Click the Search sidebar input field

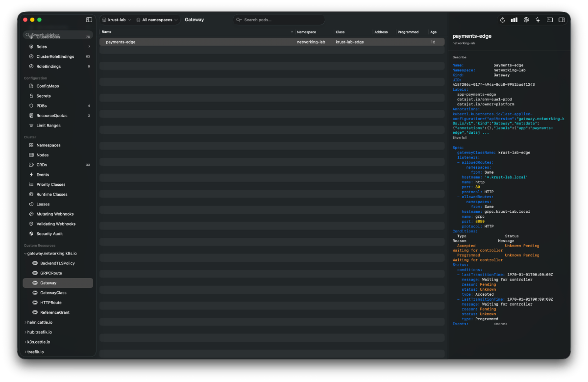(58, 35)
